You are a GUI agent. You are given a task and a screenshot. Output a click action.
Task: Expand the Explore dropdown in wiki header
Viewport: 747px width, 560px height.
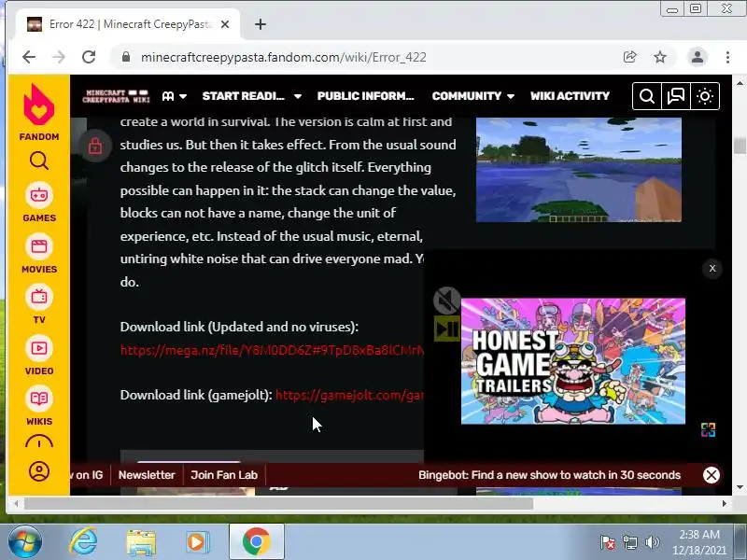174,96
